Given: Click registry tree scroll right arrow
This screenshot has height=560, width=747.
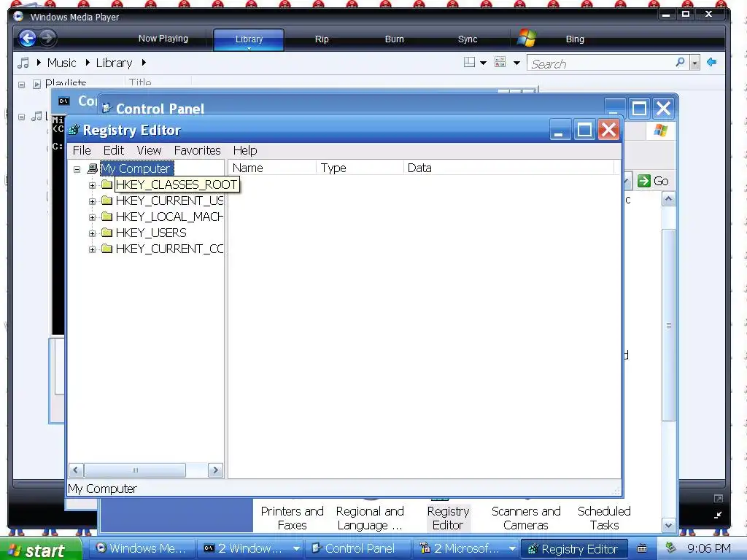Looking at the screenshot, I should click(x=215, y=470).
